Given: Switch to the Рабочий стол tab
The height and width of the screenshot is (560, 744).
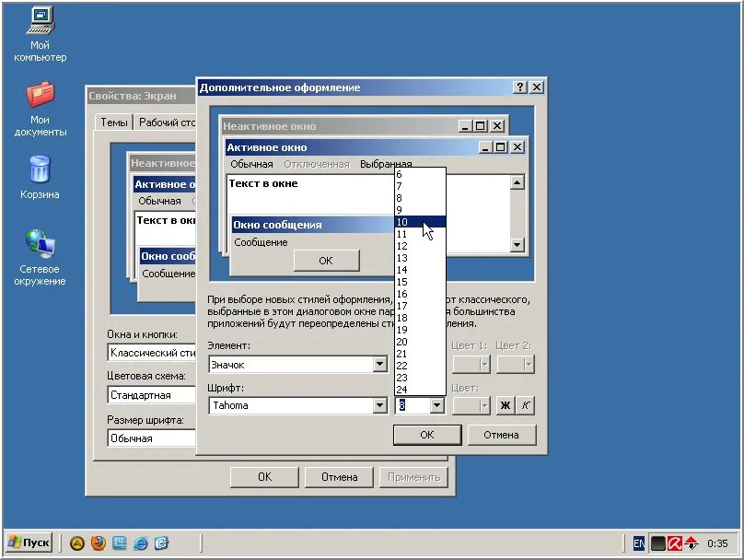Looking at the screenshot, I should (166, 122).
